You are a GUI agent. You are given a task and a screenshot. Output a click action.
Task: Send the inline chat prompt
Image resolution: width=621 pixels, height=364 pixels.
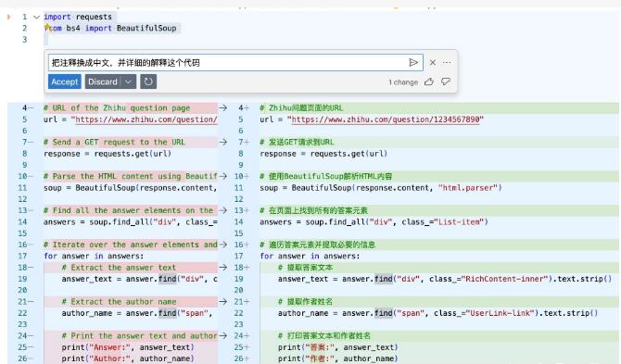coord(413,62)
